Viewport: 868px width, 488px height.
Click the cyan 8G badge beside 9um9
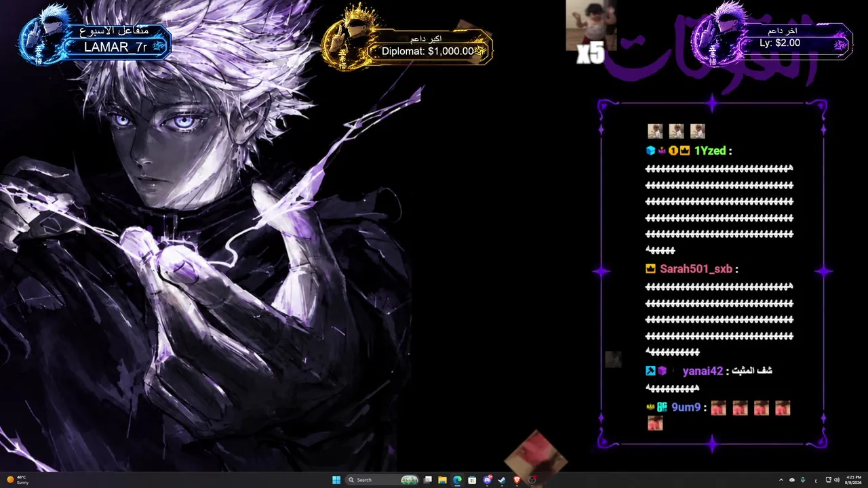(x=662, y=408)
